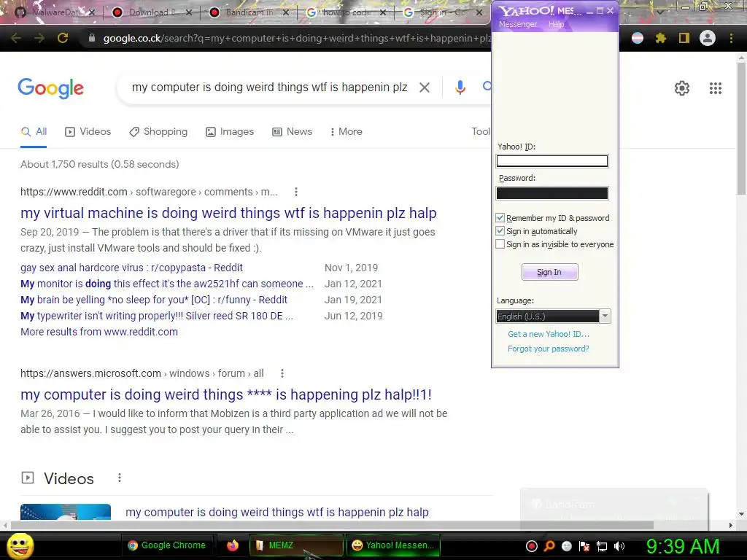This screenshot has height=560, width=747.
Task: Click the network tray icon
Action: [x=602, y=546]
